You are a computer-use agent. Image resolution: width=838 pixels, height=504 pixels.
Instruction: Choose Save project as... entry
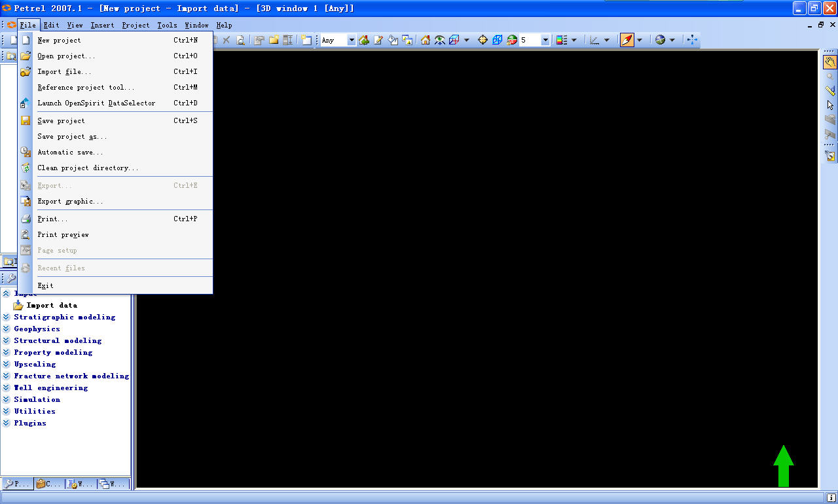(x=115, y=136)
